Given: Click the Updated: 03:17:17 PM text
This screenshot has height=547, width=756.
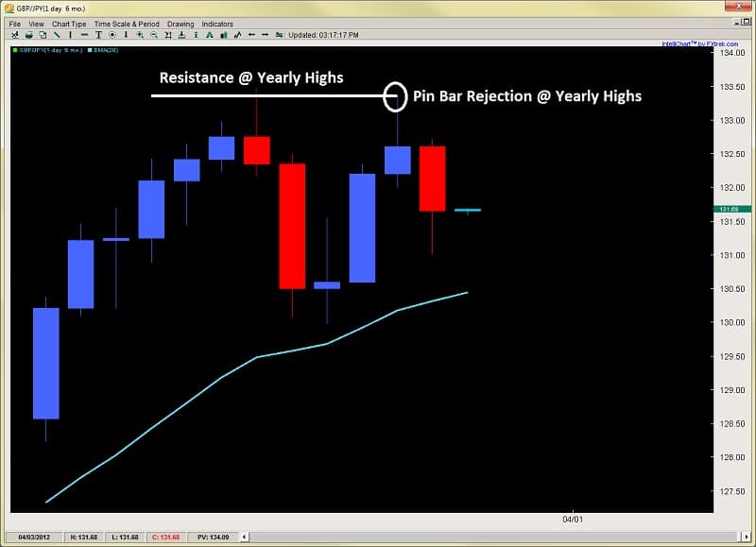Looking at the screenshot, I should tap(323, 35).
